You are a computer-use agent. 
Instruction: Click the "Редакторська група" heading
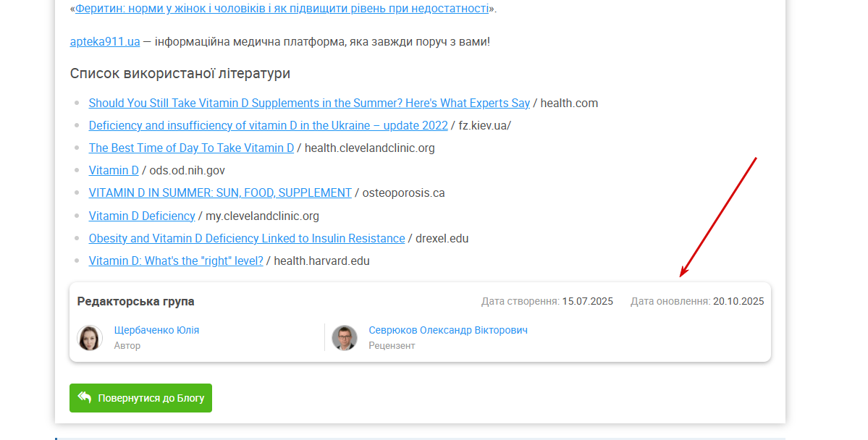[136, 301]
